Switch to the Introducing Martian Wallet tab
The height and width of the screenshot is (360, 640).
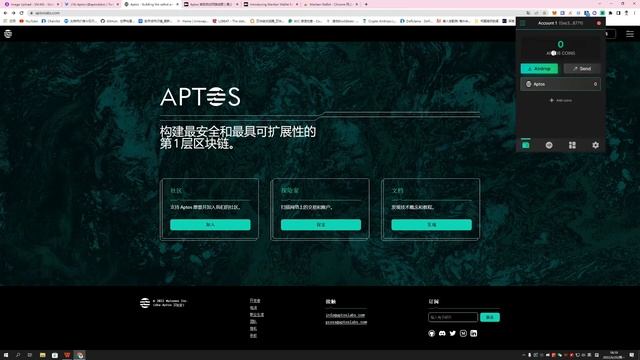[270, 4]
